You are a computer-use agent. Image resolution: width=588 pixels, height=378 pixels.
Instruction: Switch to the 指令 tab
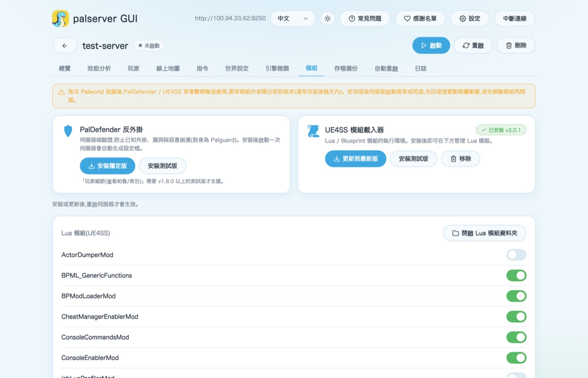[202, 68]
